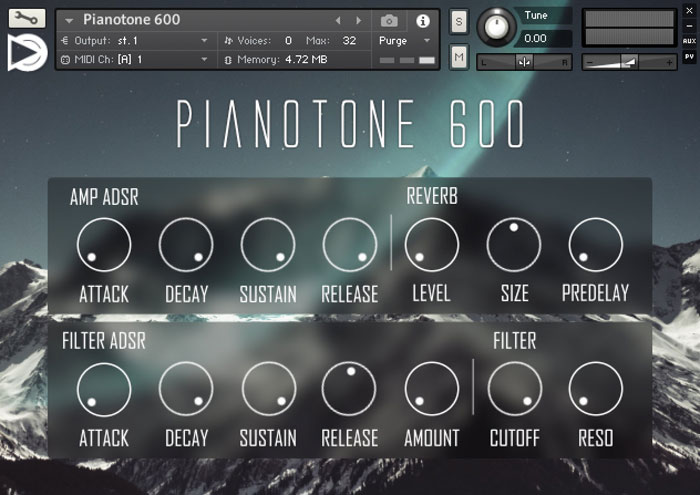The image size is (700, 495).
Task: Select previous instrument with left arrow
Action: coord(338,20)
